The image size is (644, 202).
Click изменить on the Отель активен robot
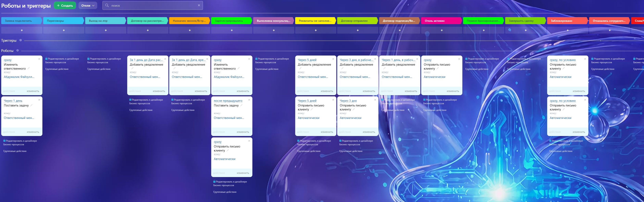tap(453, 91)
